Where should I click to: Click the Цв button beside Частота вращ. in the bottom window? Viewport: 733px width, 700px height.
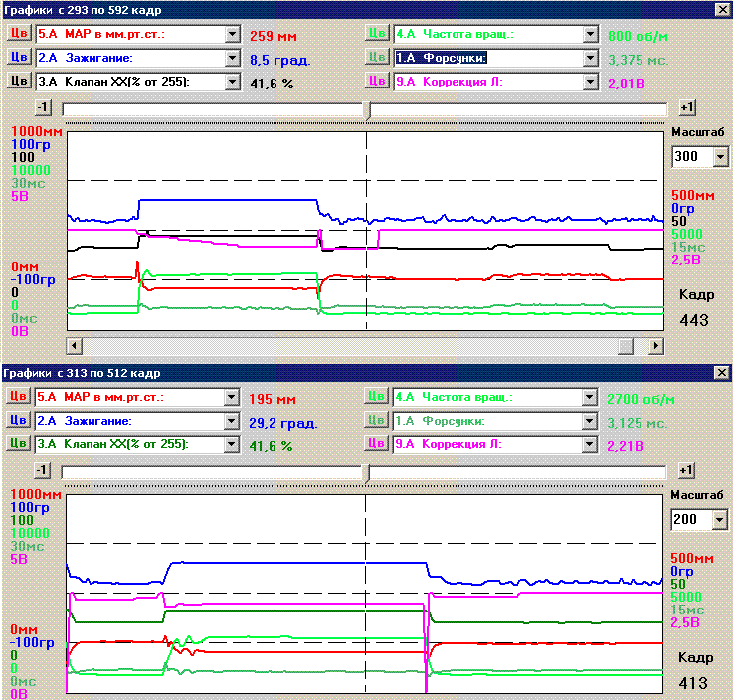pyautogui.click(x=377, y=397)
